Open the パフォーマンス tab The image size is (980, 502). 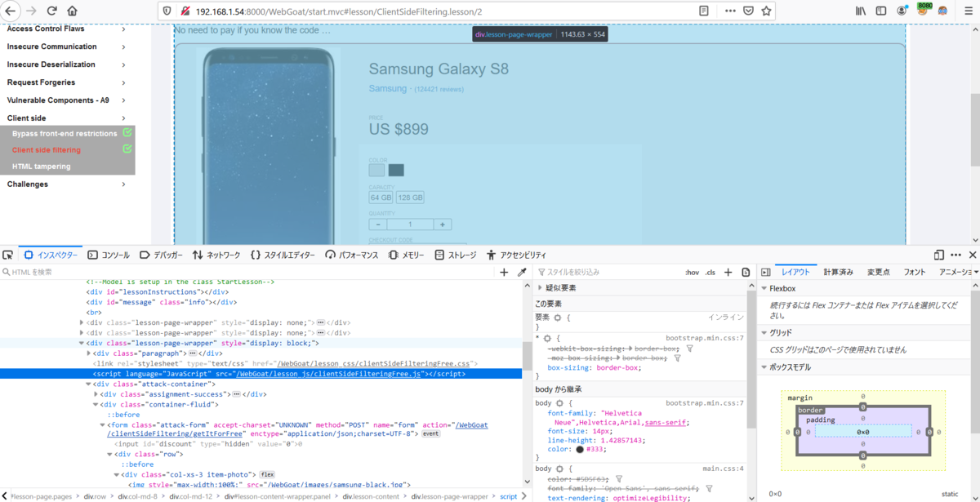pyautogui.click(x=351, y=255)
